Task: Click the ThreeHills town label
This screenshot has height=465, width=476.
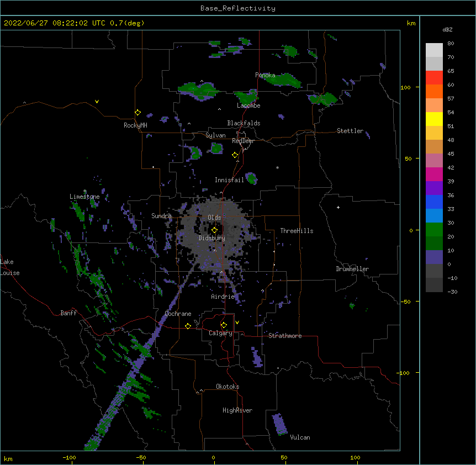Action: (297, 231)
